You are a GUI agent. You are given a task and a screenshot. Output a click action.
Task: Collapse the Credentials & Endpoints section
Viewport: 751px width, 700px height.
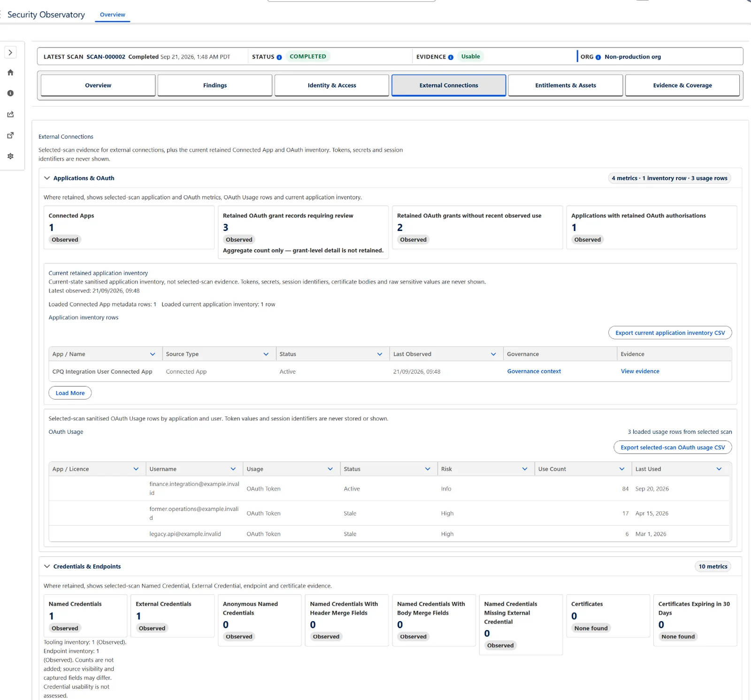pyautogui.click(x=47, y=566)
